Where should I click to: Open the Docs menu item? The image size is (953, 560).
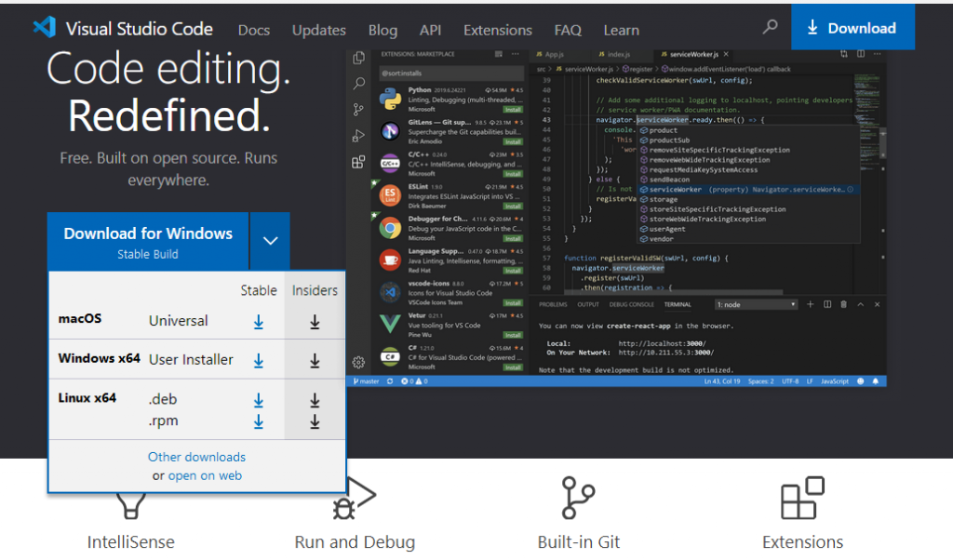253,30
